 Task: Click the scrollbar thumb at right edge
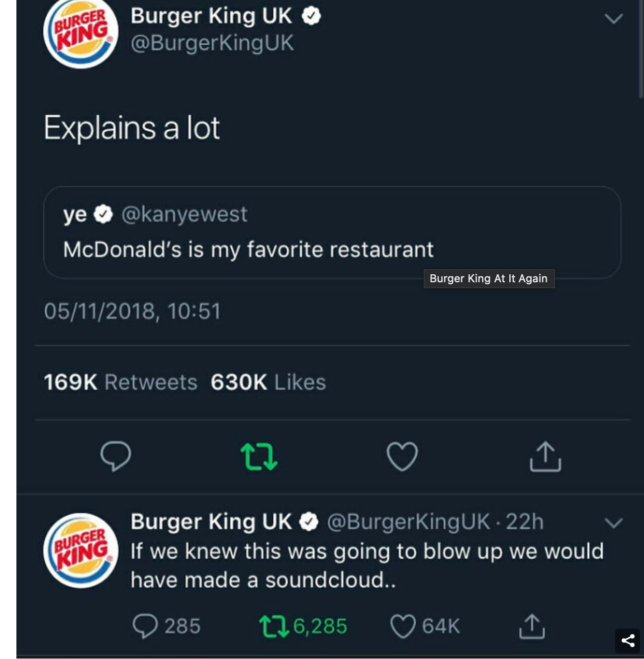click(641, 50)
